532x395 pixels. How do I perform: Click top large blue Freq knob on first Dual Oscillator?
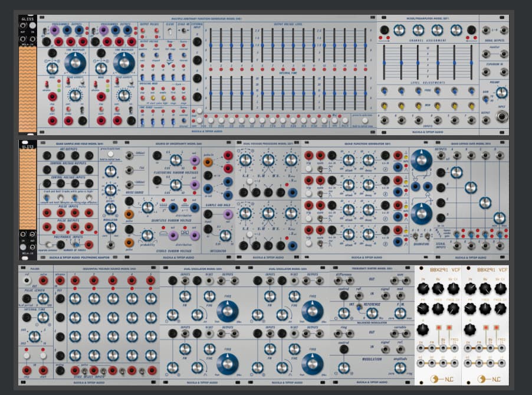[x=227, y=311]
